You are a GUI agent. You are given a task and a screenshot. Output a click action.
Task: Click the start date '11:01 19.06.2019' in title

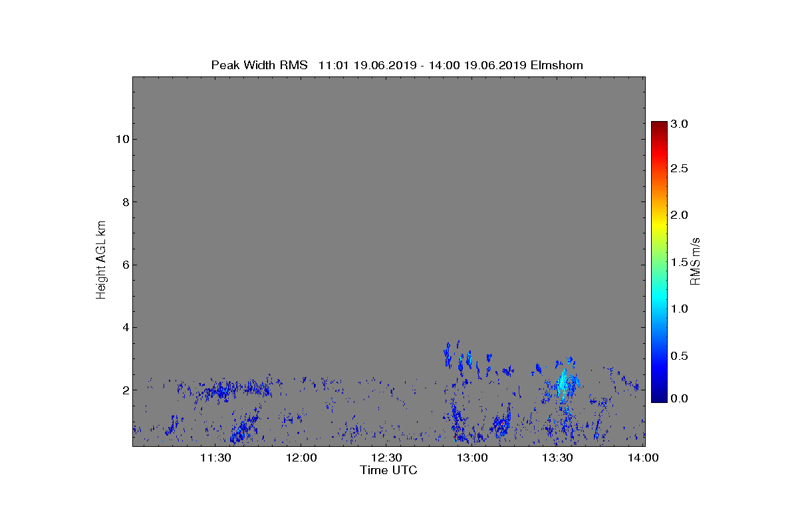click(x=367, y=65)
